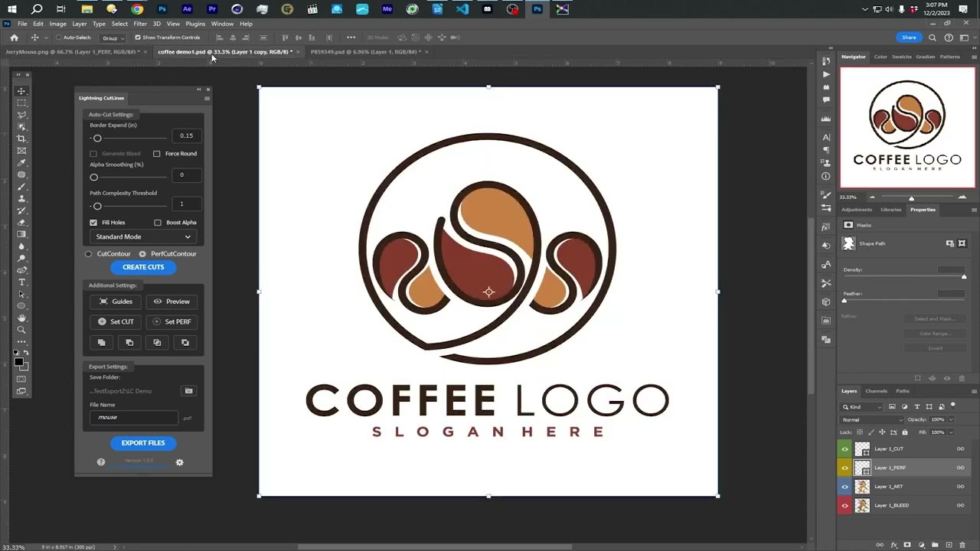Switch to the Channels tab
980x551 pixels.
pyautogui.click(x=876, y=391)
